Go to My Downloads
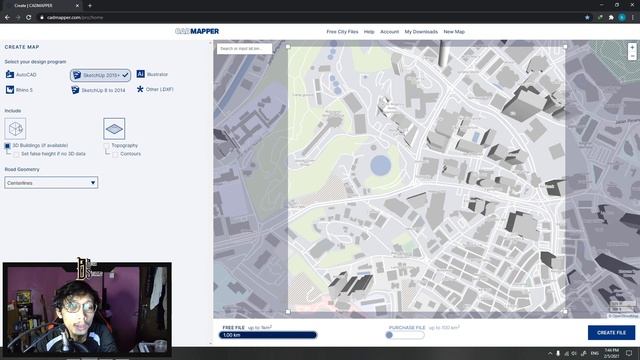 [421, 31]
